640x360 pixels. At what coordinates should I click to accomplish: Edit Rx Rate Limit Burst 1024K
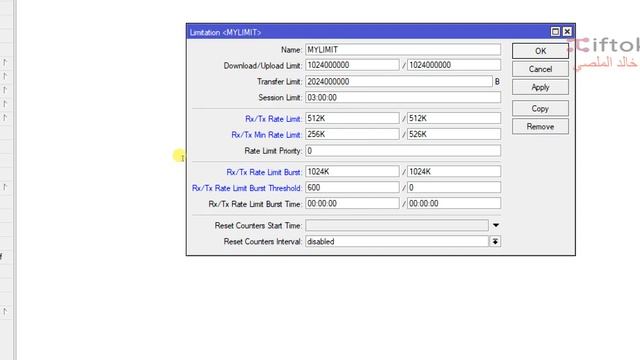[x=352, y=172]
